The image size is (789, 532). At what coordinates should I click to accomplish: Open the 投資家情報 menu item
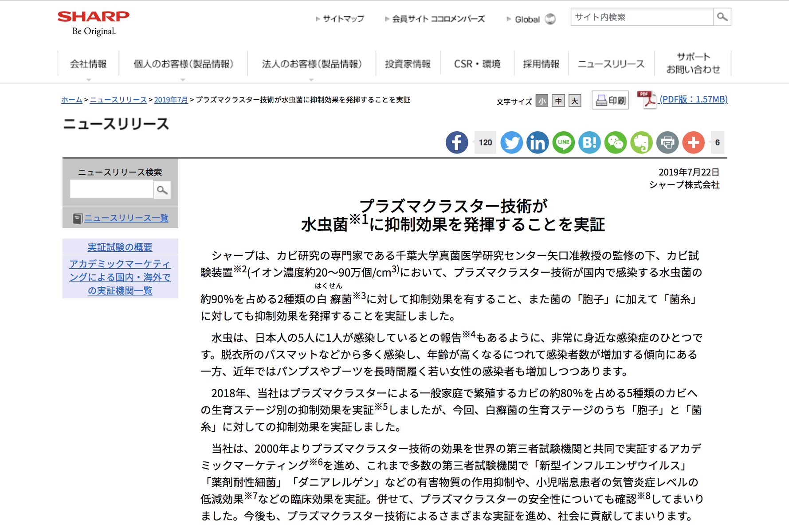(x=408, y=64)
